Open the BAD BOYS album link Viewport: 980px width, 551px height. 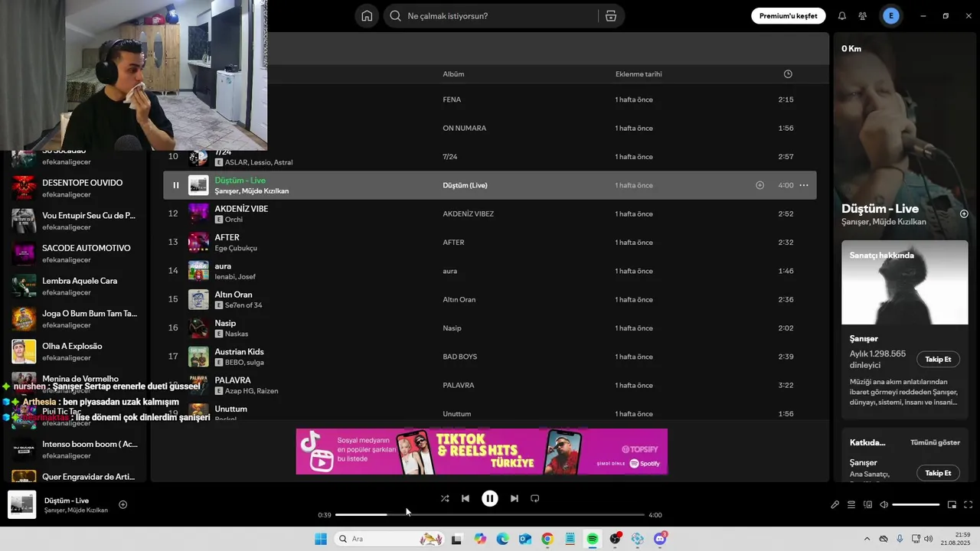(x=460, y=357)
